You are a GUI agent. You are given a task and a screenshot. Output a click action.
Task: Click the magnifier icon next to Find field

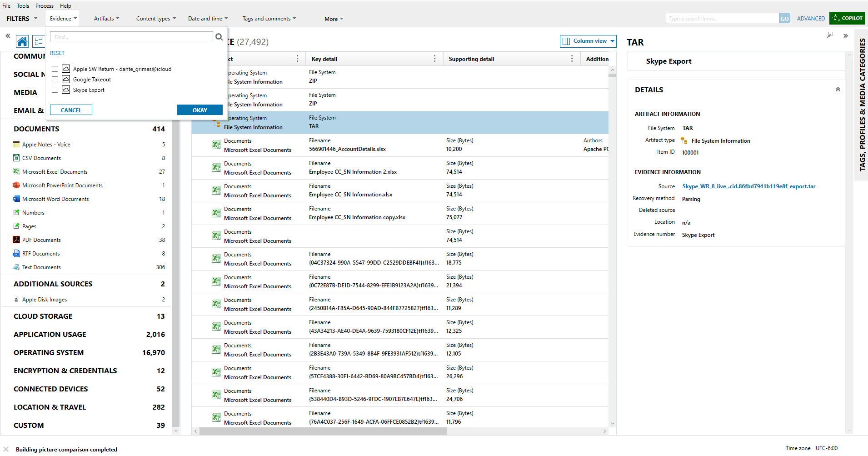[x=219, y=37]
